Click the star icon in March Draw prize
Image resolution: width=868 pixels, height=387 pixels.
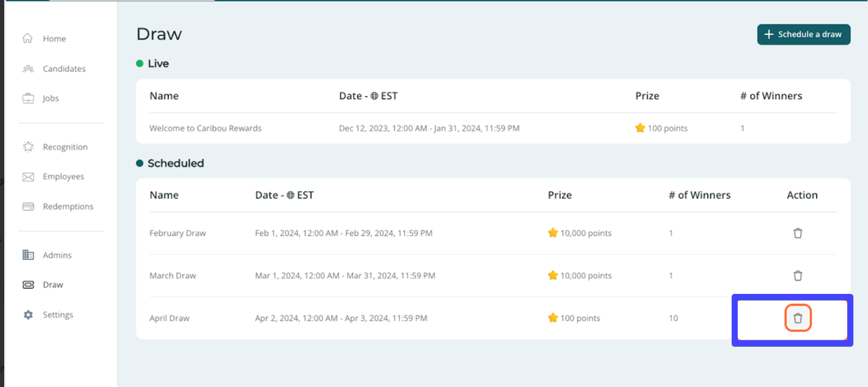(x=553, y=276)
